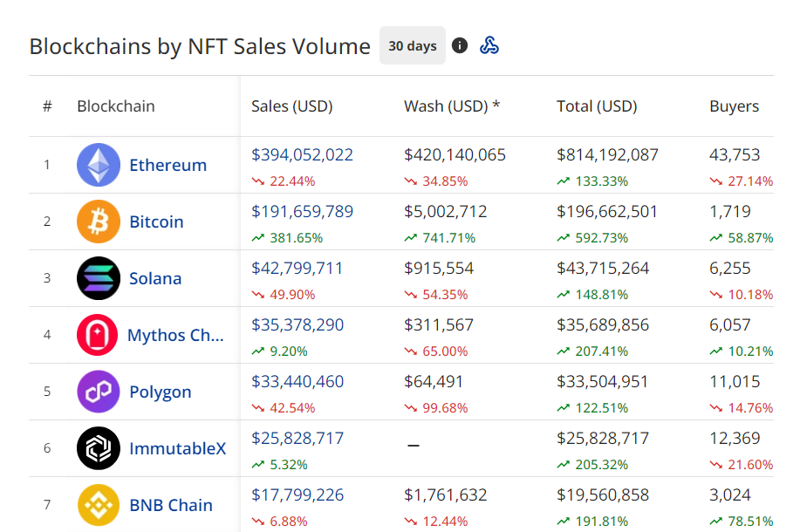This screenshot has height=532, width=800.
Task: Sort by the Sales (USD) column header
Action: tap(292, 106)
